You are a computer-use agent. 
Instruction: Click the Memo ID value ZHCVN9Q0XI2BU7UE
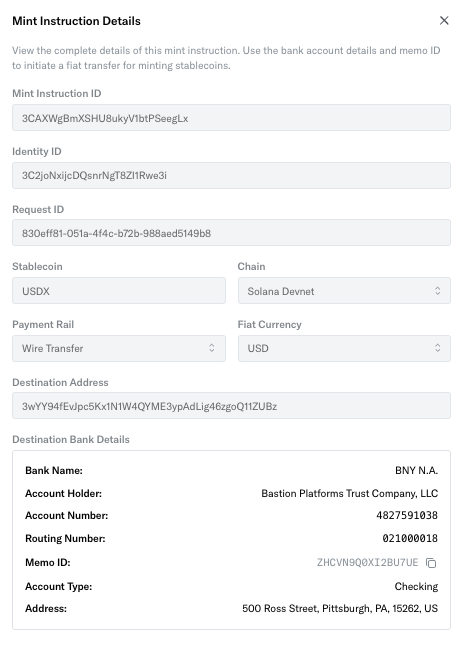(367, 563)
